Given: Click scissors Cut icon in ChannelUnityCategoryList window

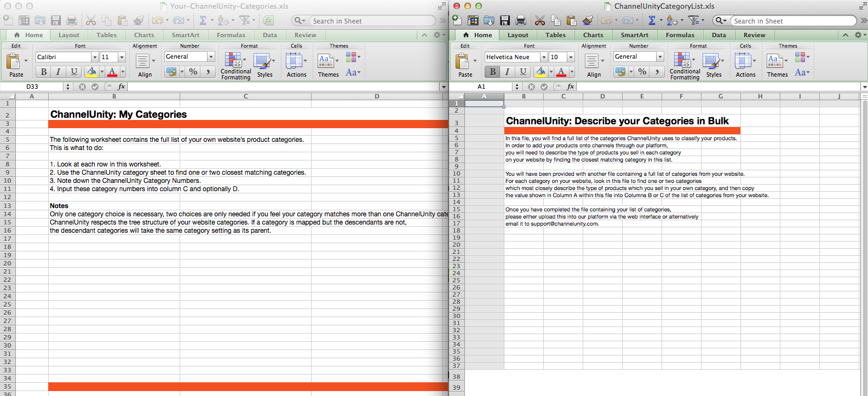Looking at the screenshot, I should click(x=540, y=20).
